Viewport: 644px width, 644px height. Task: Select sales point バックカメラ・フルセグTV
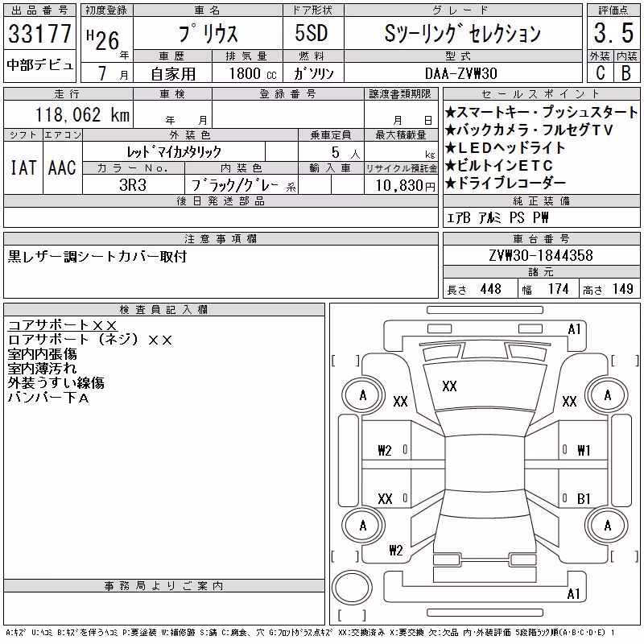[x=529, y=130]
